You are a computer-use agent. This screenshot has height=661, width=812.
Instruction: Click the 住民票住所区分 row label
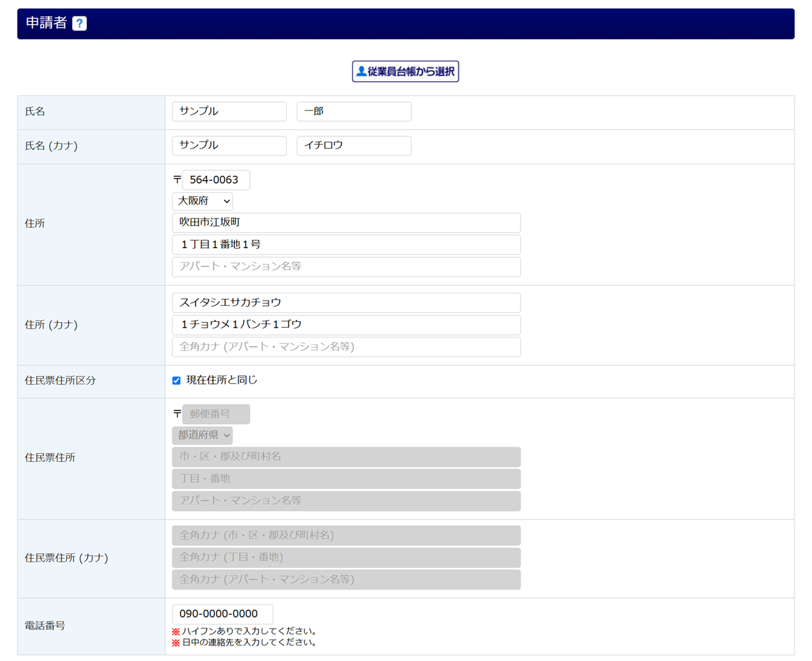(x=60, y=381)
